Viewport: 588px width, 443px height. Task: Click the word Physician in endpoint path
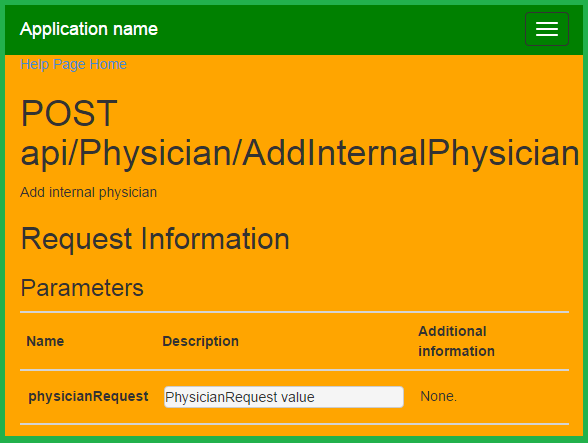(155, 153)
